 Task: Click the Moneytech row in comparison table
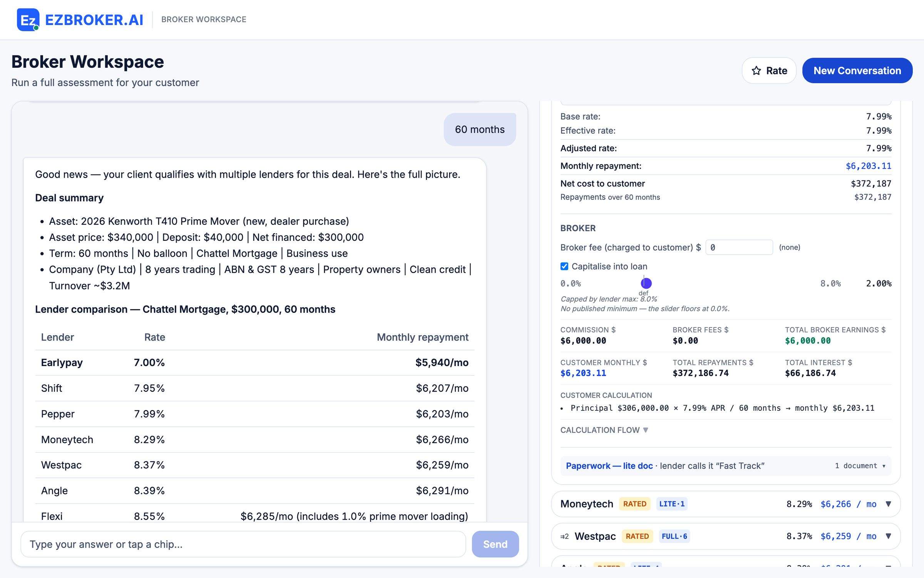pyautogui.click(x=254, y=440)
